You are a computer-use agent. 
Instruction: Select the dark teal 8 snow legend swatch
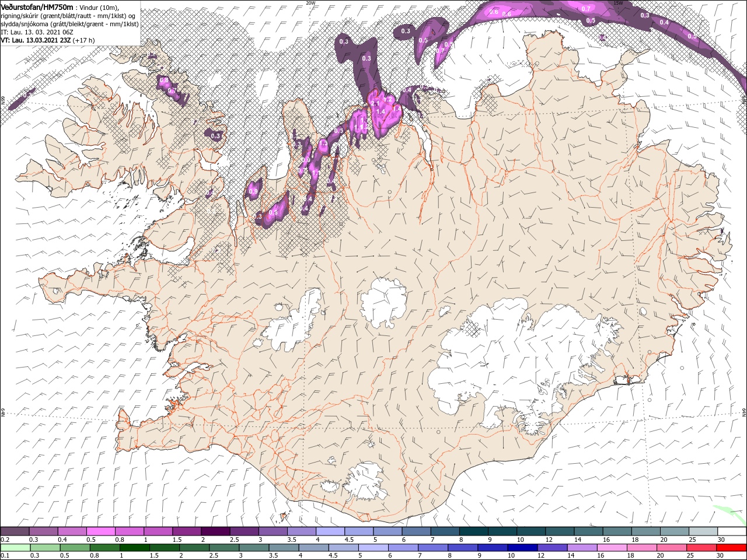click(473, 531)
